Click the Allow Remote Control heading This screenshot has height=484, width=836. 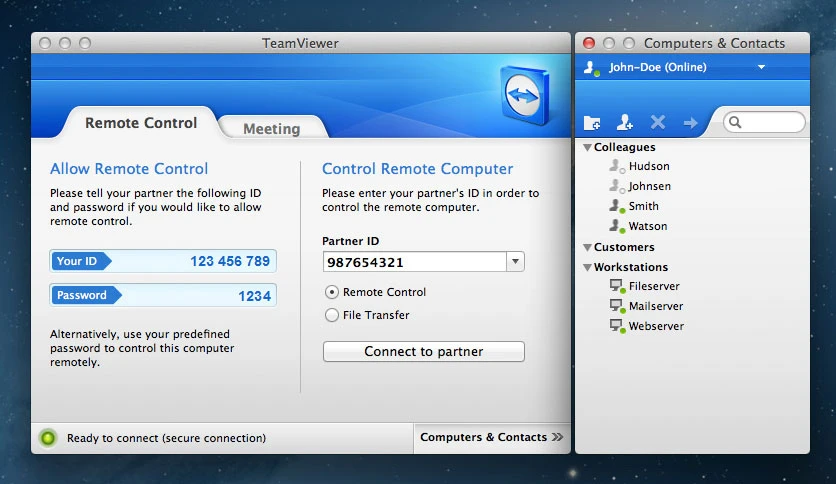point(129,169)
